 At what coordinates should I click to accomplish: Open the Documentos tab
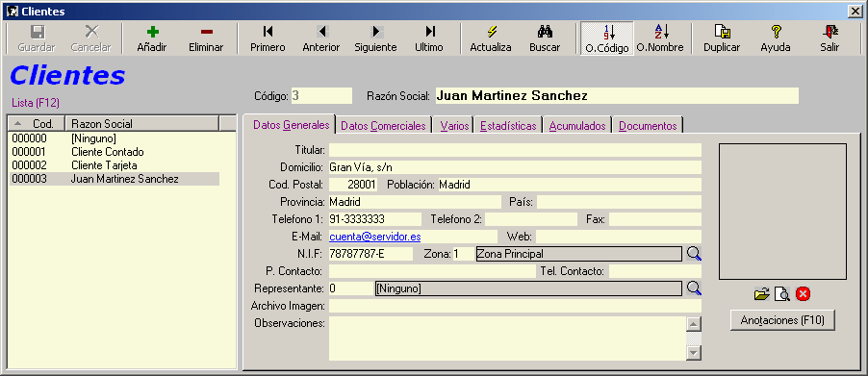tap(648, 126)
